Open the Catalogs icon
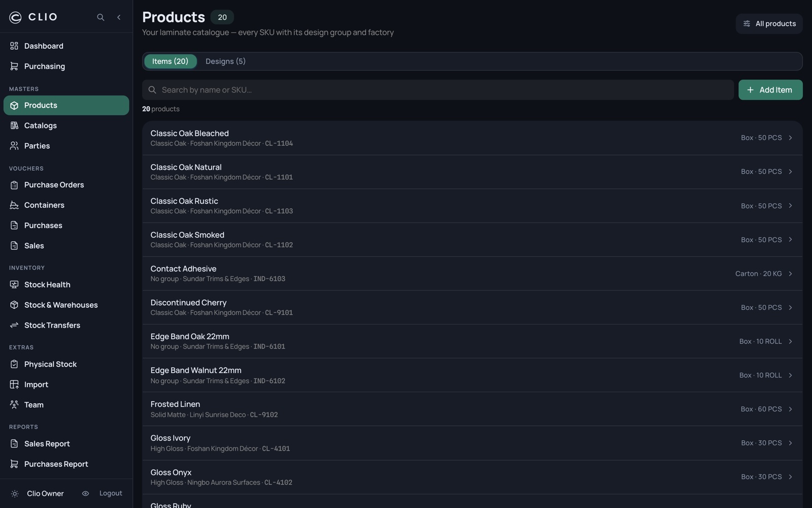 [x=14, y=126]
